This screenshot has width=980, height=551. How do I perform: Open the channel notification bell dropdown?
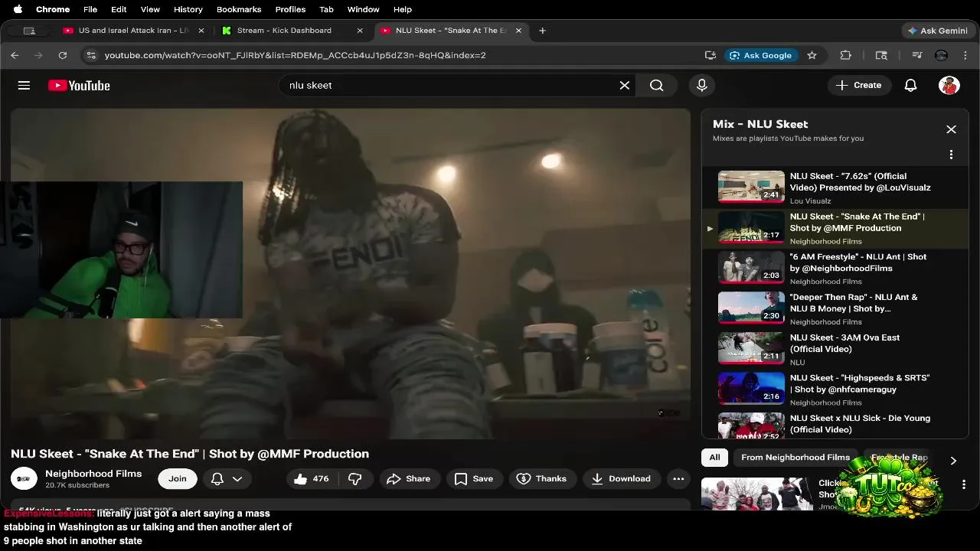(x=227, y=478)
